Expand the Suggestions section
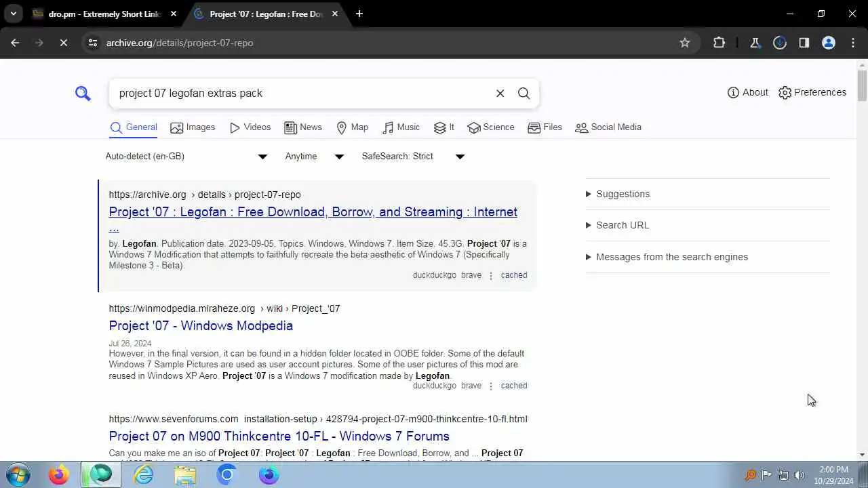868x488 pixels. pos(617,194)
